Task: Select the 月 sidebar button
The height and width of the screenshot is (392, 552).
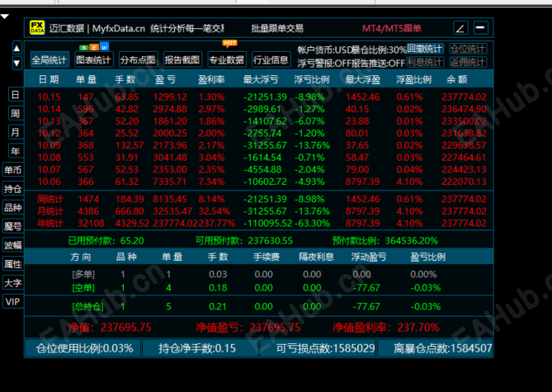Action: pyautogui.click(x=16, y=132)
